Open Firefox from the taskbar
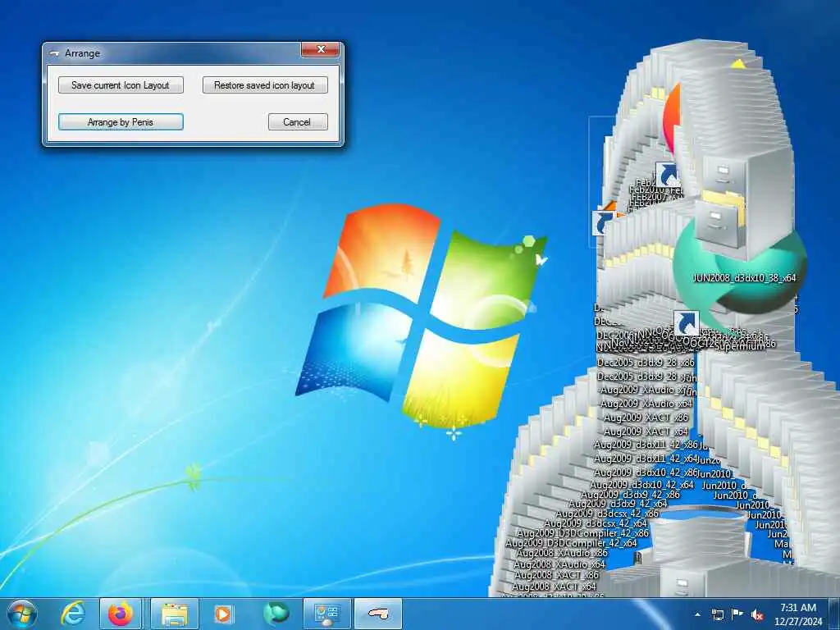Viewport: 840px width, 630px height. [121, 614]
